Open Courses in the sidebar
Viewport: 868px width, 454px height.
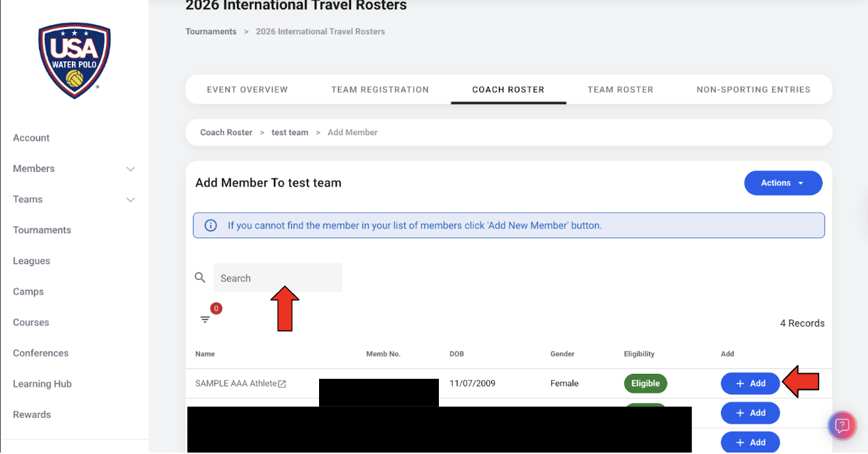pos(31,322)
